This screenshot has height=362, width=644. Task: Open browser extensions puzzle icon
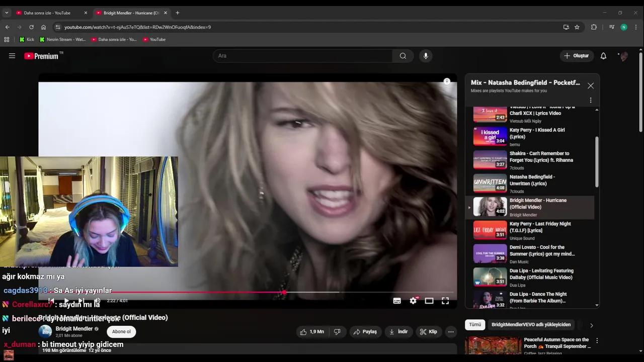(594, 27)
